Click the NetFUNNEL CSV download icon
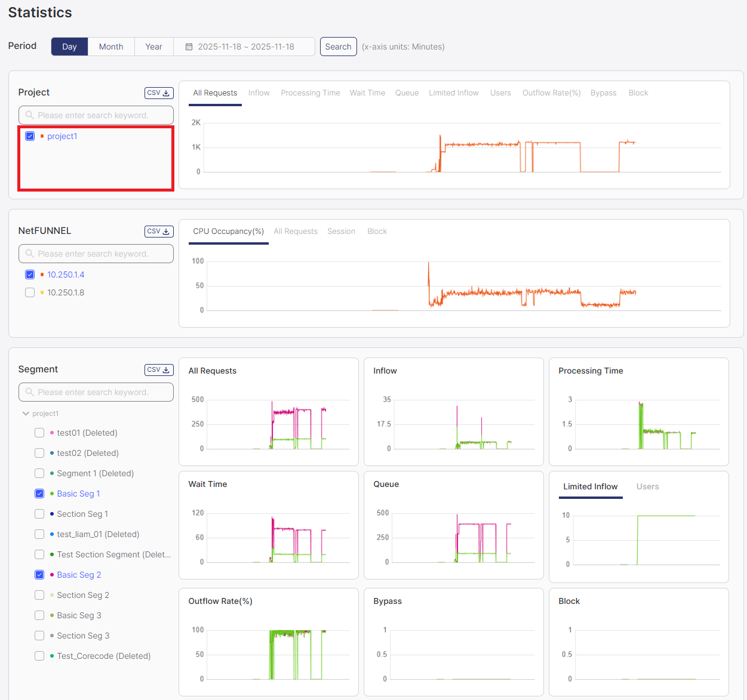Image resolution: width=747 pixels, height=700 pixels. (159, 232)
